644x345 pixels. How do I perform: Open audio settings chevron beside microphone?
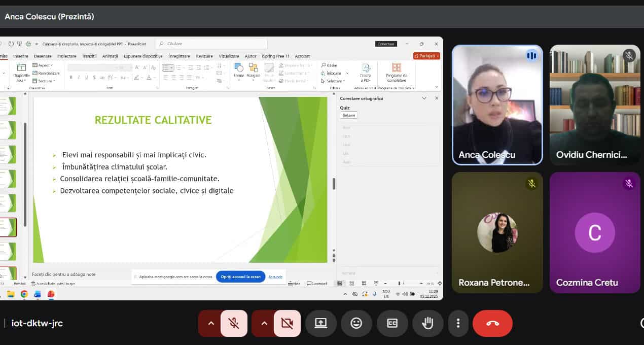tap(211, 323)
